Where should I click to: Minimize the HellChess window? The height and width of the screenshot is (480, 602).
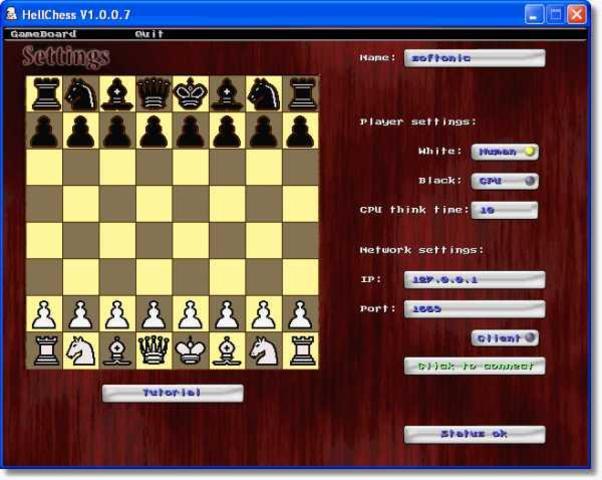[x=534, y=15]
